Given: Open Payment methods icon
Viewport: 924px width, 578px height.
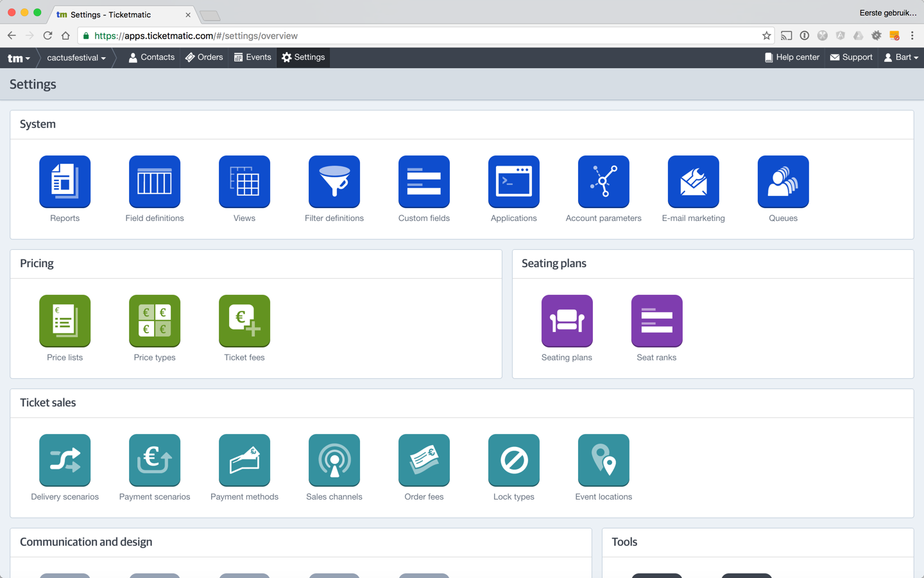Looking at the screenshot, I should click(244, 460).
